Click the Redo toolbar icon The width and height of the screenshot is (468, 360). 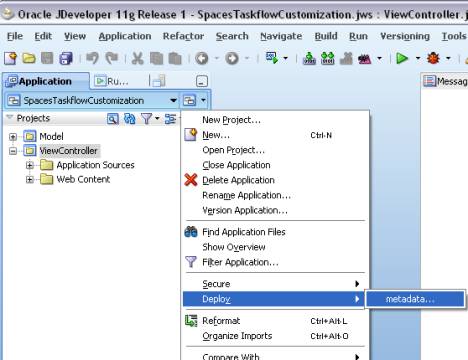[112, 59]
